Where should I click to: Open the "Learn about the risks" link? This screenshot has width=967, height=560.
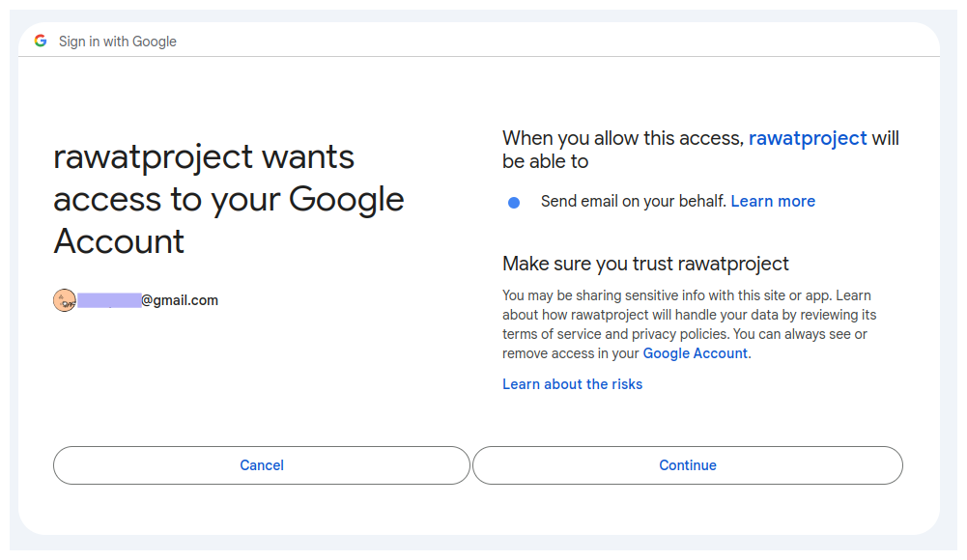coord(572,383)
